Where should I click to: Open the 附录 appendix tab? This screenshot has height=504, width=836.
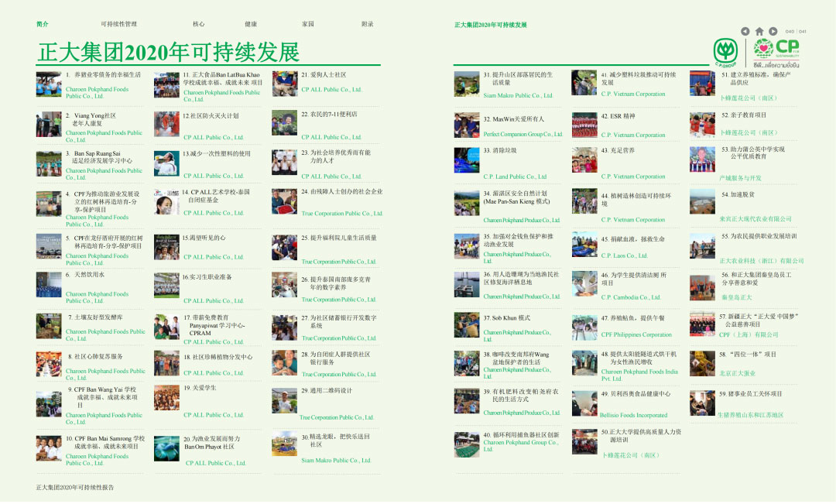[x=367, y=24]
